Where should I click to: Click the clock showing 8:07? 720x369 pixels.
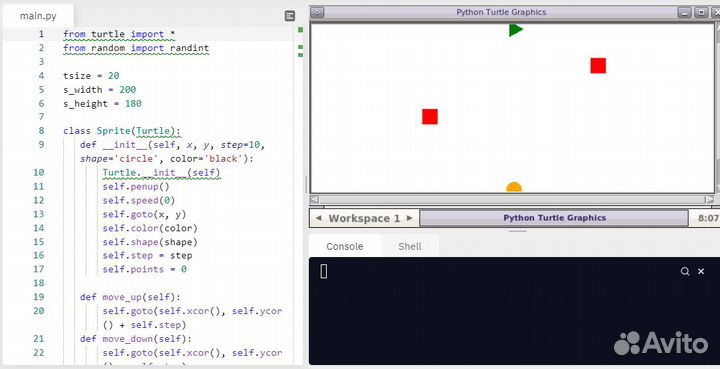coord(708,218)
